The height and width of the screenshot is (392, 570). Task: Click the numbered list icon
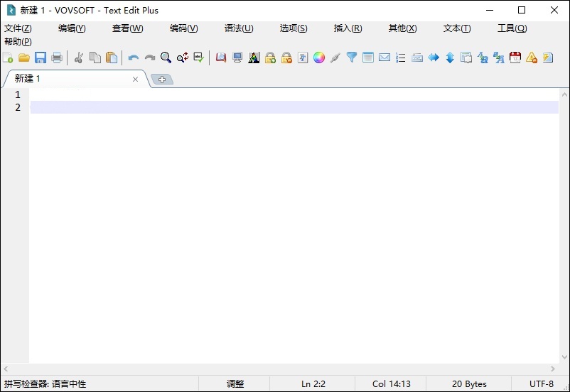401,58
